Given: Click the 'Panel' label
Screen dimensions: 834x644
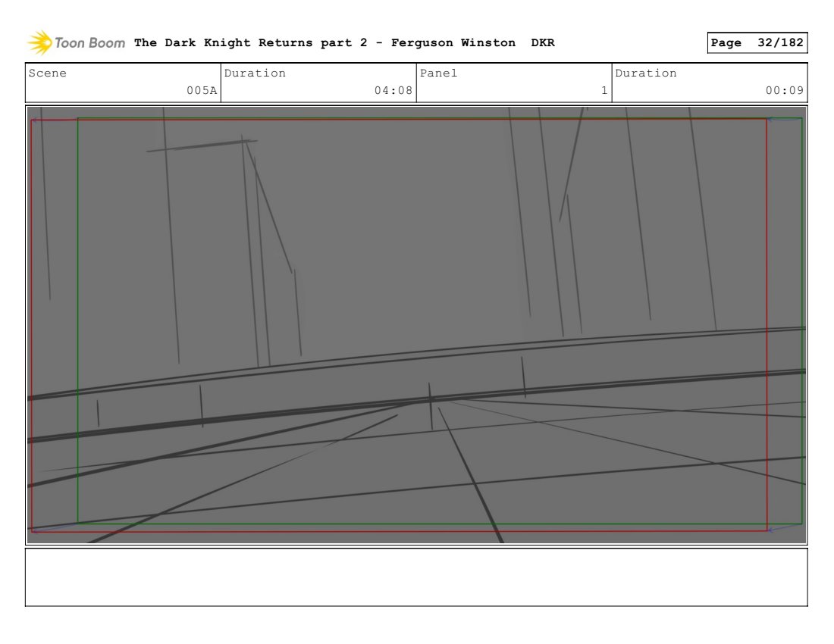Looking at the screenshot, I should point(438,73).
